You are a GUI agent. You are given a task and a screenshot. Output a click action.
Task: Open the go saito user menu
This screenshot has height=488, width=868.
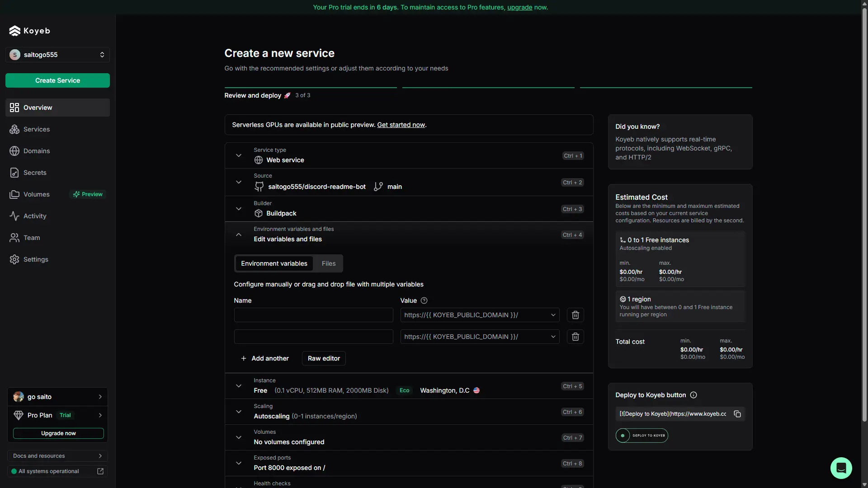[x=57, y=397]
